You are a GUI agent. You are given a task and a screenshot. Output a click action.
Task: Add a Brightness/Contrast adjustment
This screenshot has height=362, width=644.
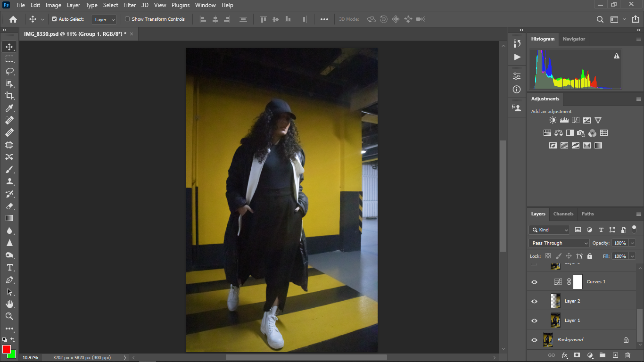(553, 120)
